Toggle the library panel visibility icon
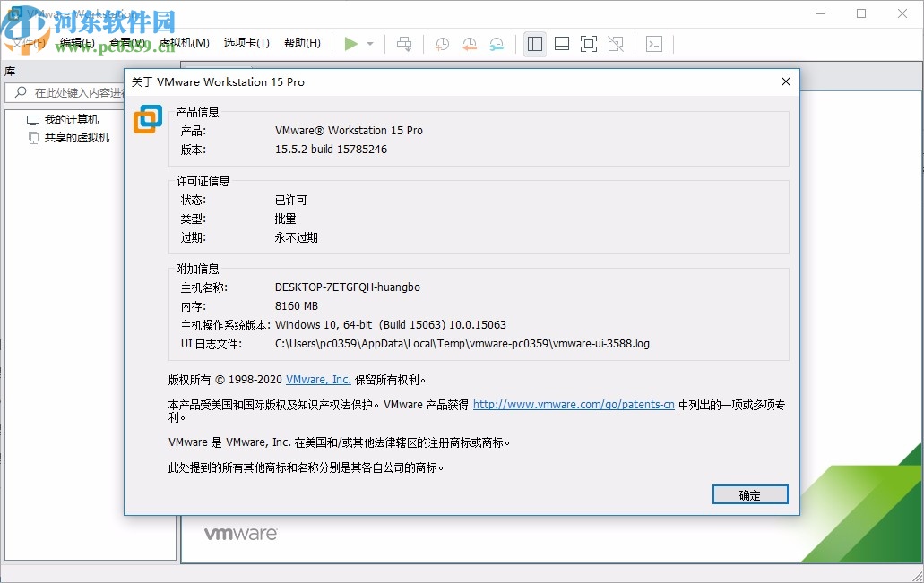Screen dimensions: 924x583 coord(534,43)
